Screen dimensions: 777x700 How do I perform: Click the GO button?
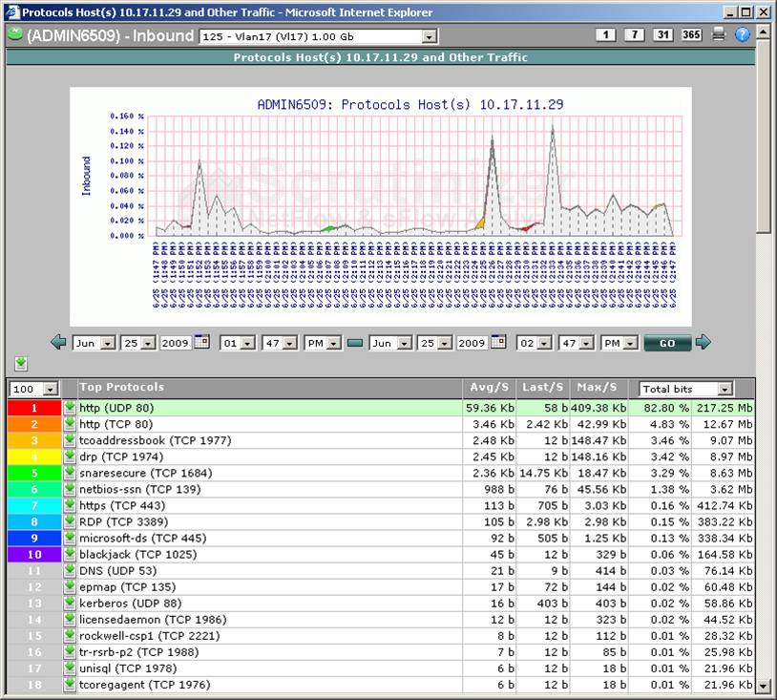pos(667,343)
